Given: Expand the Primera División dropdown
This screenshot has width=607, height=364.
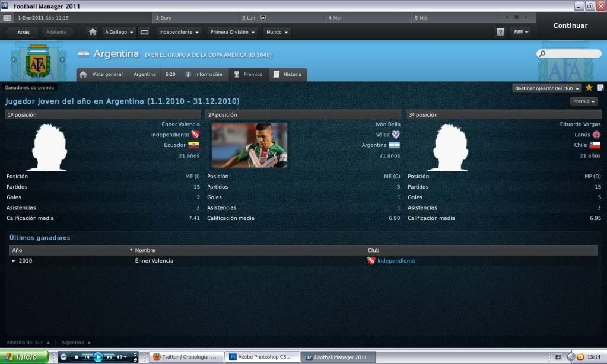Looking at the screenshot, I should (x=232, y=32).
